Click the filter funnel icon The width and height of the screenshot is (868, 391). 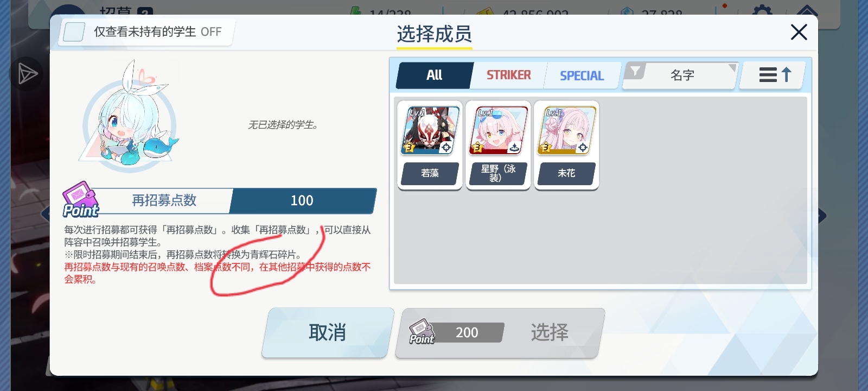[x=635, y=71]
